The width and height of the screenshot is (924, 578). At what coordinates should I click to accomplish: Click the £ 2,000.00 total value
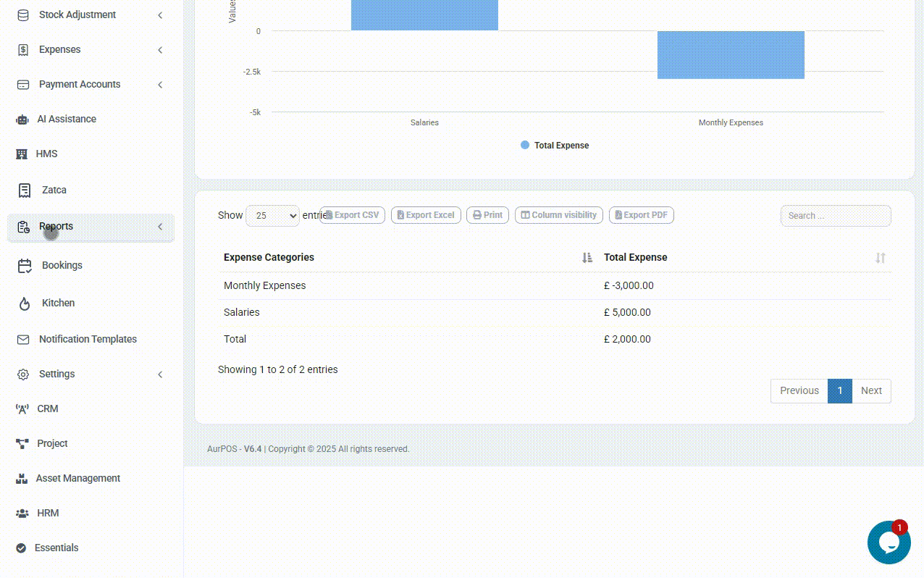click(627, 339)
